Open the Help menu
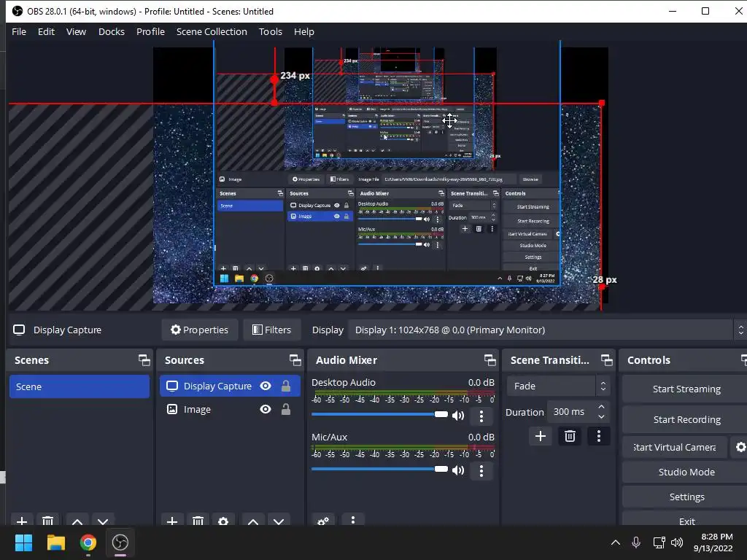 (x=304, y=32)
